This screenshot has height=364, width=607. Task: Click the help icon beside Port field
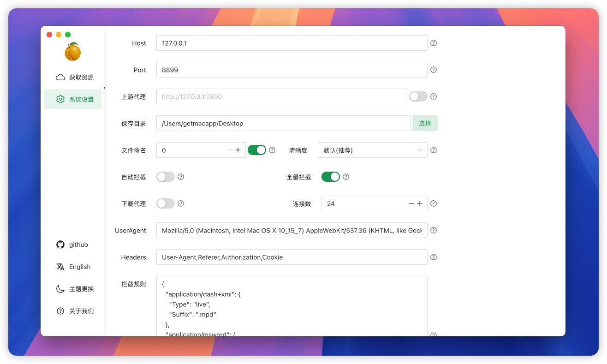coord(434,70)
